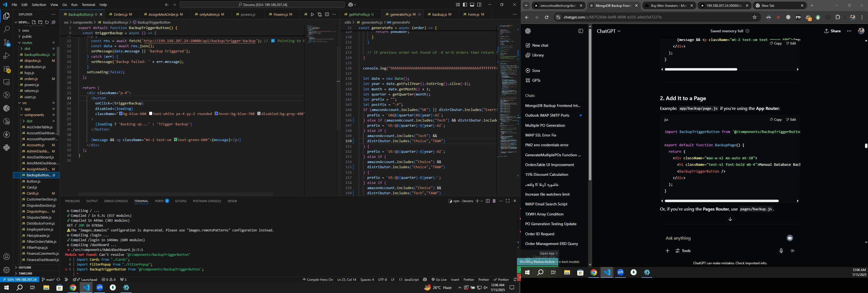Screen dimensions: 868x293
Task: Toggle the VS Code Secondary Side Bar
Action: tap(479, 5)
